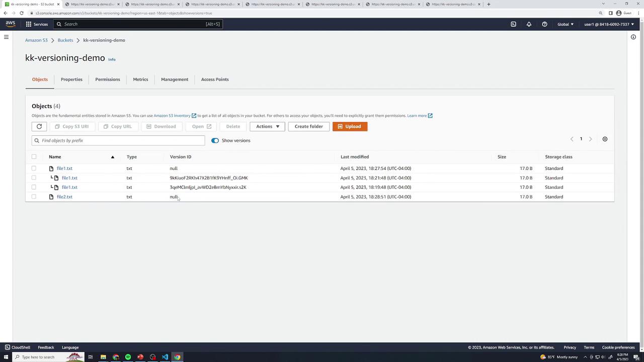Open CloudShell in the footer

[x=18, y=347]
